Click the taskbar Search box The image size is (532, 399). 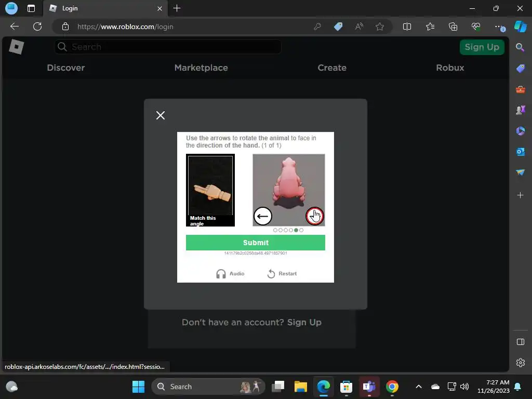pyautogui.click(x=208, y=387)
